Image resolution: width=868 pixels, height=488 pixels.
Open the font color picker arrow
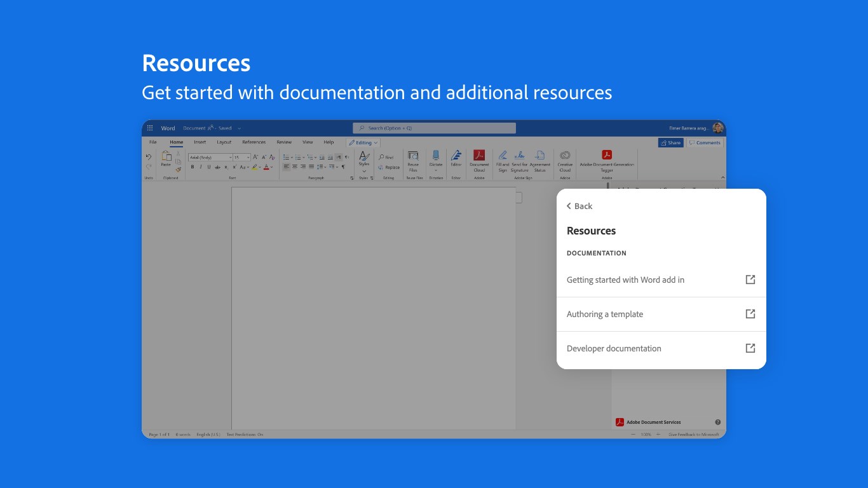272,167
